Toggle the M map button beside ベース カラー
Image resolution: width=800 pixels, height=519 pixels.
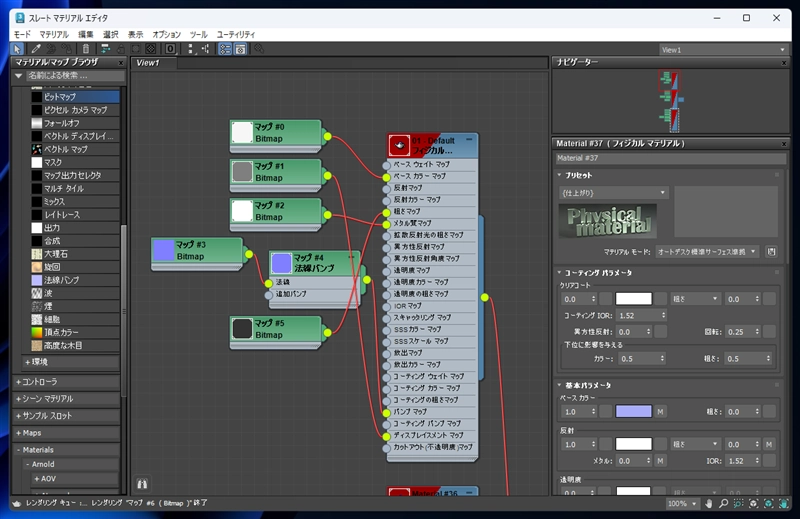tap(660, 411)
